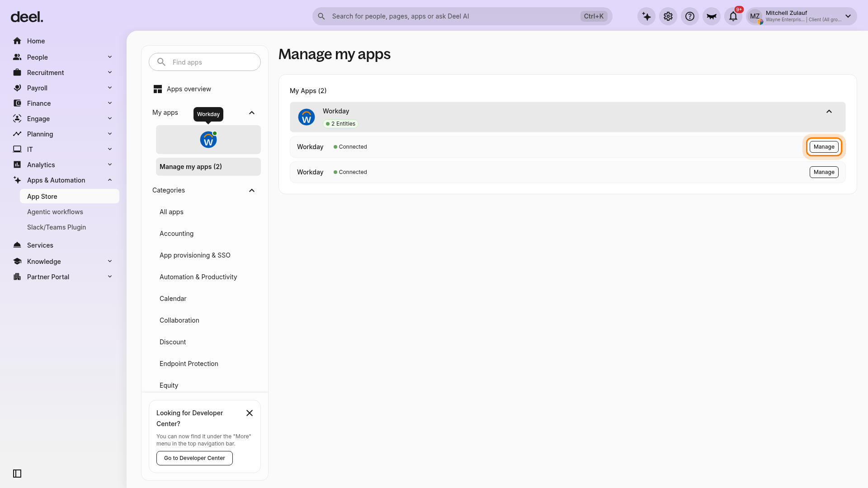Click the Planning trend line icon
The height and width of the screenshot is (488, 868).
pos(17,134)
